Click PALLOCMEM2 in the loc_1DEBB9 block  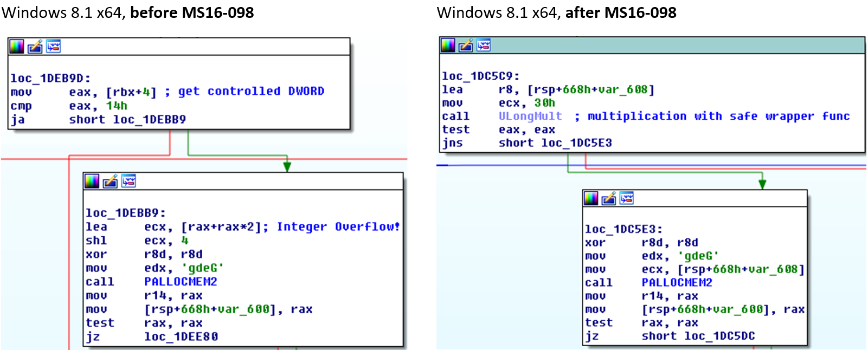(180, 282)
